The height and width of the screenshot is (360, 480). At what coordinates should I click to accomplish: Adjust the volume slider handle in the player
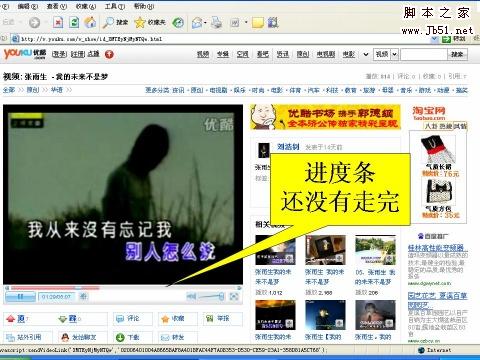[x=221, y=296]
